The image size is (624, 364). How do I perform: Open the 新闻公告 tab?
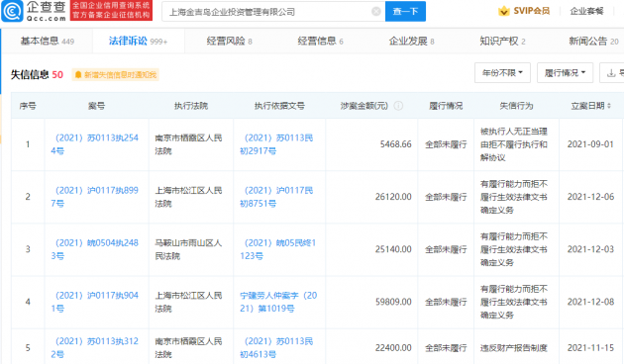pyautogui.click(x=593, y=41)
